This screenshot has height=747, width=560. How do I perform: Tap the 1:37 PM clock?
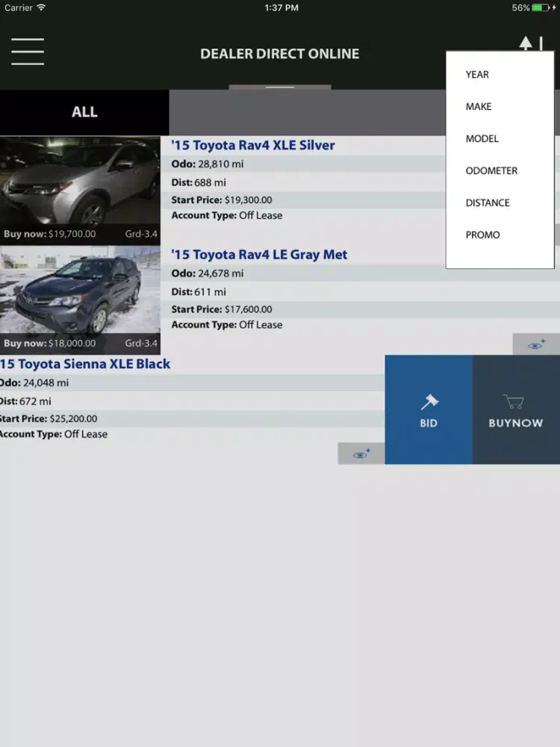tap(281, 7)
